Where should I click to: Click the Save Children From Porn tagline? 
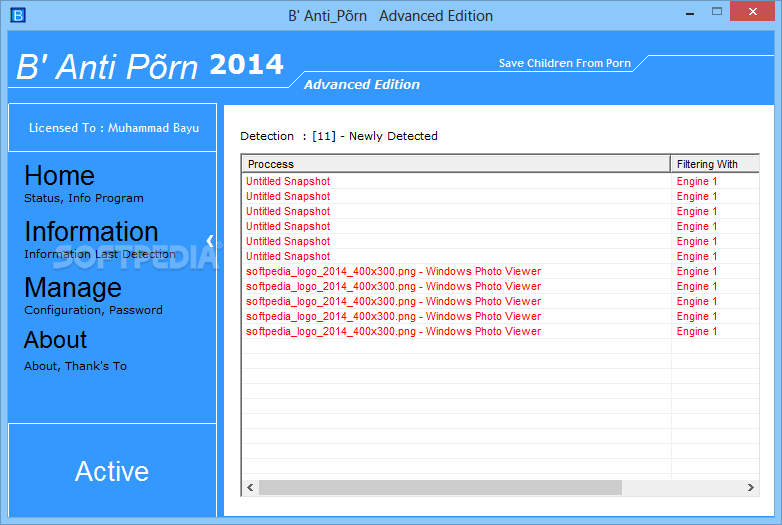[x=565, y=63]
